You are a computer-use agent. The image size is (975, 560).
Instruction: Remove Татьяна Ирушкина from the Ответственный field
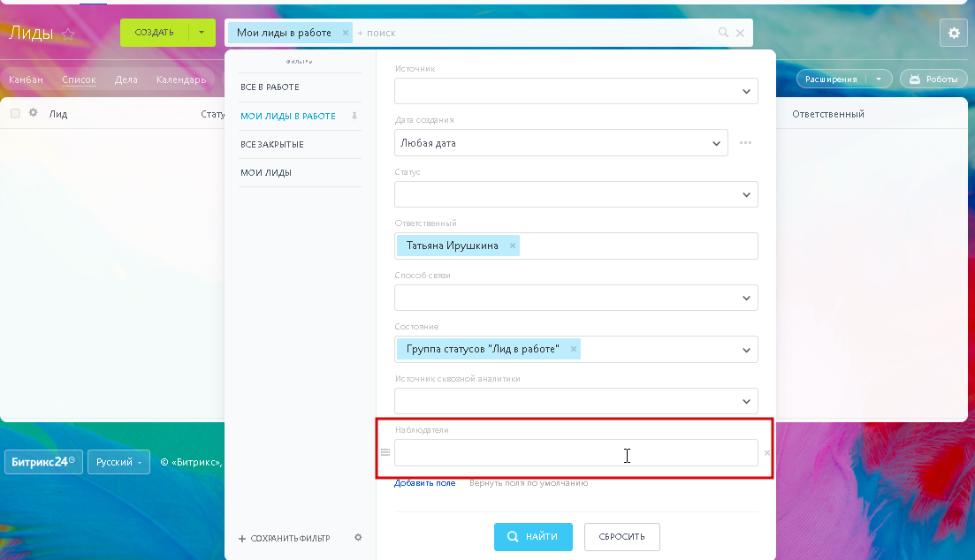pyautogui.click(x=513, y=246)
